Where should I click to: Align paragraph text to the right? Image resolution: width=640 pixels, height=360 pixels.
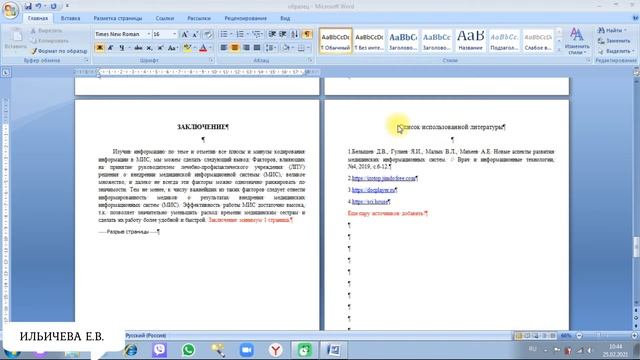[x=246, y=48]
